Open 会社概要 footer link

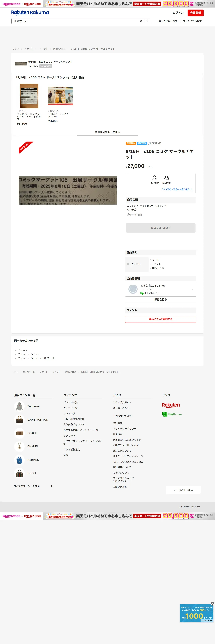pos(118,423)
